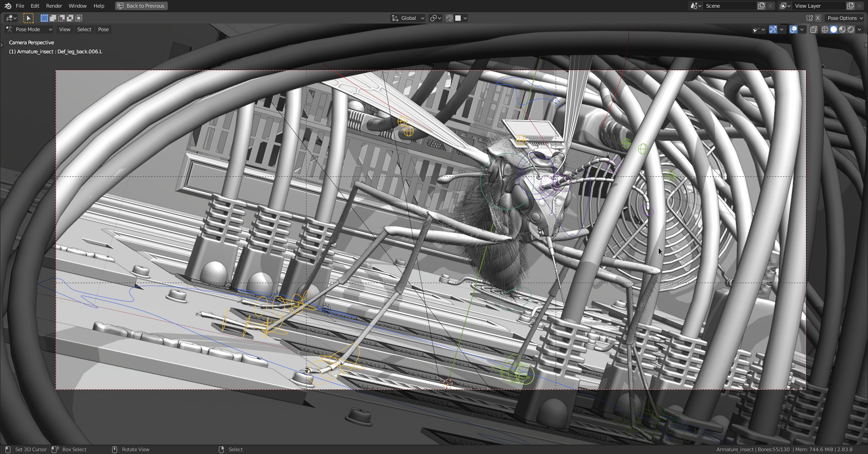
Task: Open the Pose menu in viewport header
Action: [103, 29]
